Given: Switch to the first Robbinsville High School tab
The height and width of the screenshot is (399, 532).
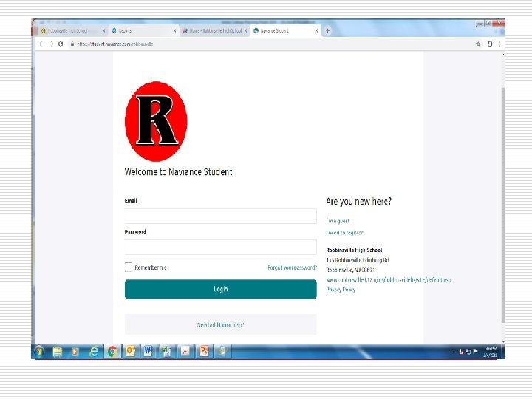Looking at the screenshot, I should (x=73, y=30).
